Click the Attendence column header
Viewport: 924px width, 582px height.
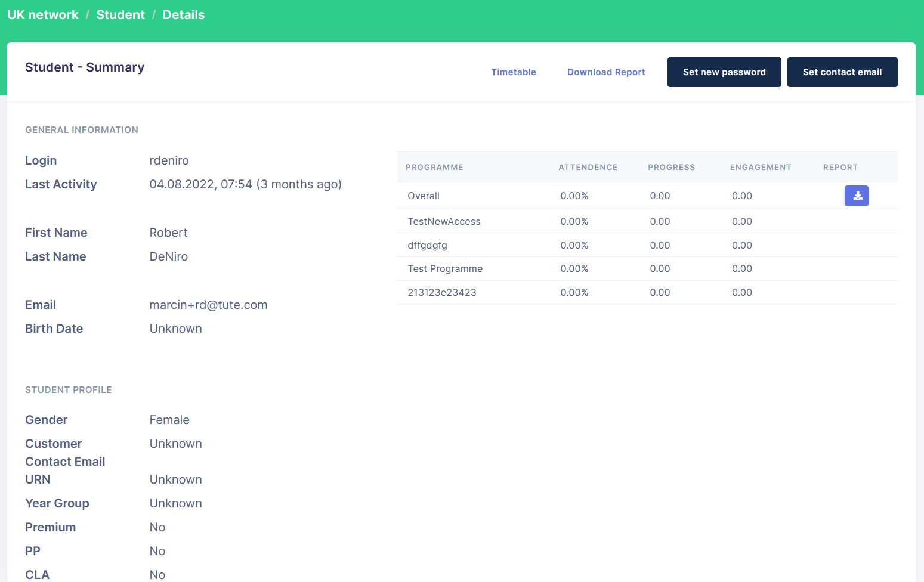point(588,167)
